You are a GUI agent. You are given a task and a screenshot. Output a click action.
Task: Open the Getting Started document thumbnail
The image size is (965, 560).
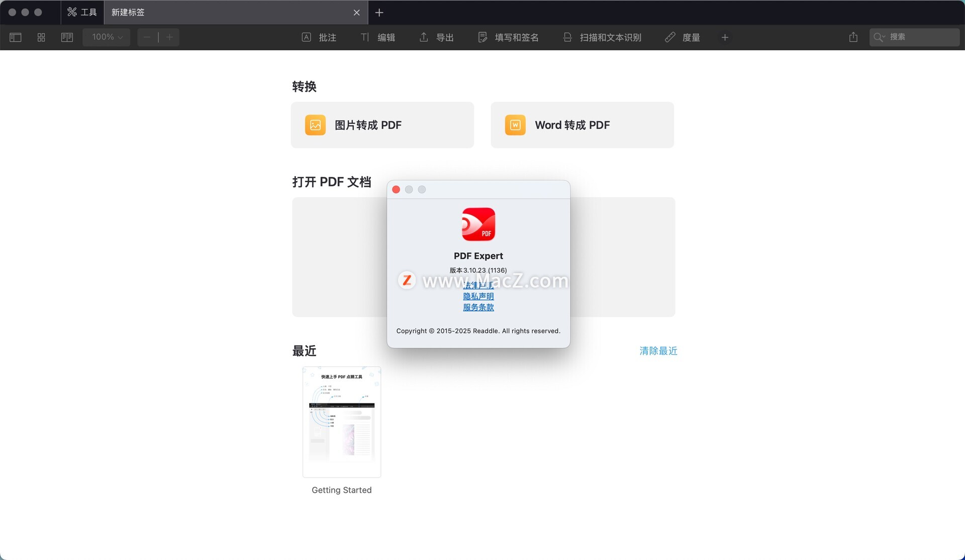point(342,422)
